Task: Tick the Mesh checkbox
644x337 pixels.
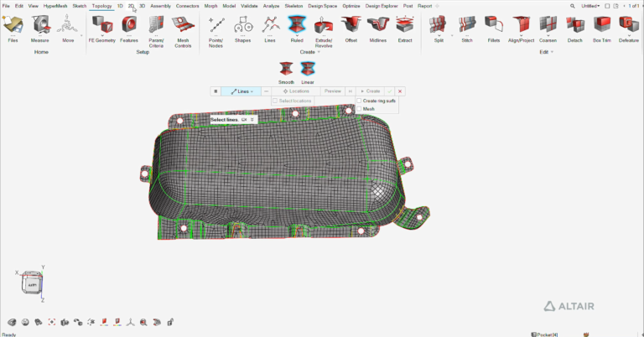Action: tap(359, 109)
